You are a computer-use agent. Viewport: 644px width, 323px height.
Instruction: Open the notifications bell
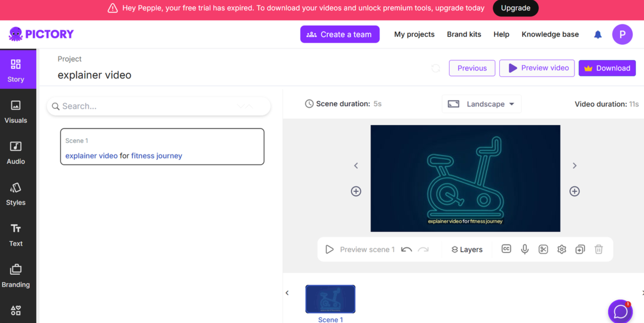[x=598, y=35]
